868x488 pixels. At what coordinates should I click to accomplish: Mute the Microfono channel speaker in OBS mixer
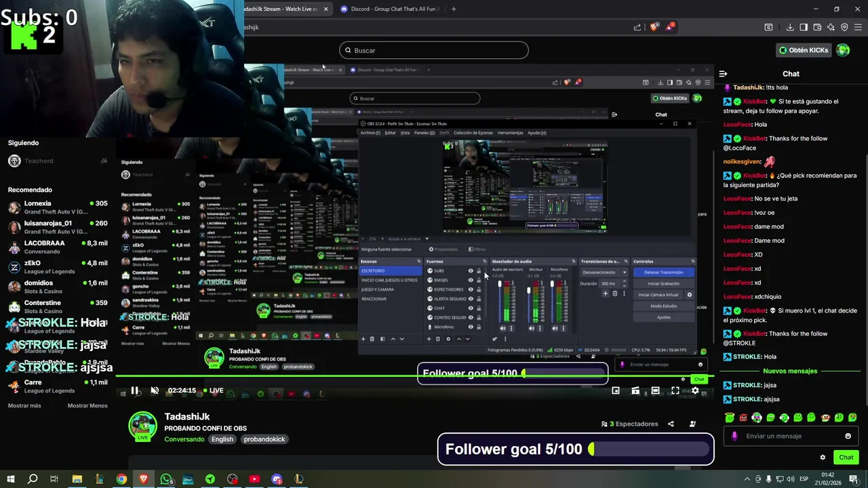coord(555,328)
